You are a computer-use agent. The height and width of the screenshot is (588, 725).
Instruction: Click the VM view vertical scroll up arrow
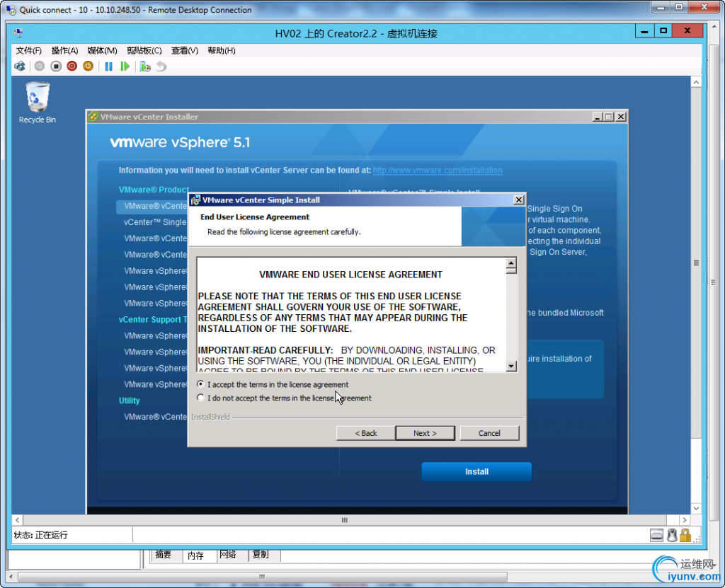tap(697, 82)
